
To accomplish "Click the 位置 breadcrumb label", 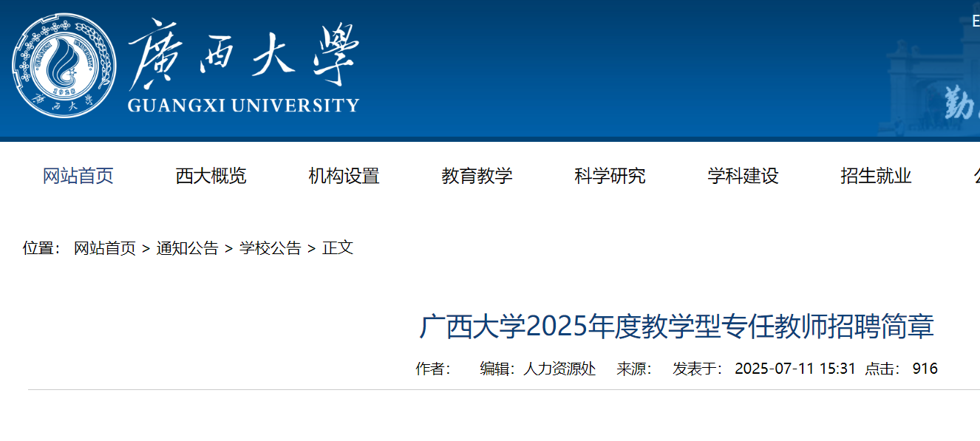I will coord(41,248).
